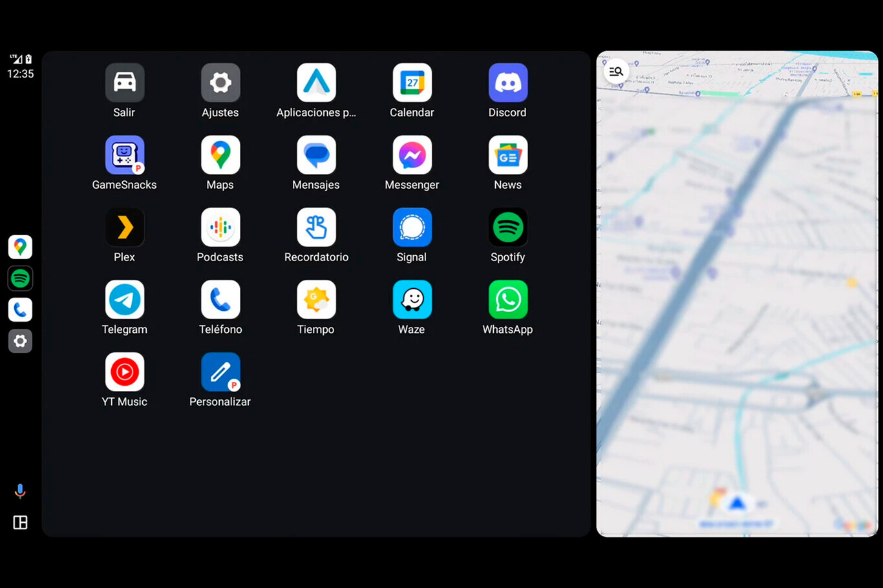883x588 pixels.
Task: Select the Maps shortcut in the sidebar
Action: pos(20,247)
